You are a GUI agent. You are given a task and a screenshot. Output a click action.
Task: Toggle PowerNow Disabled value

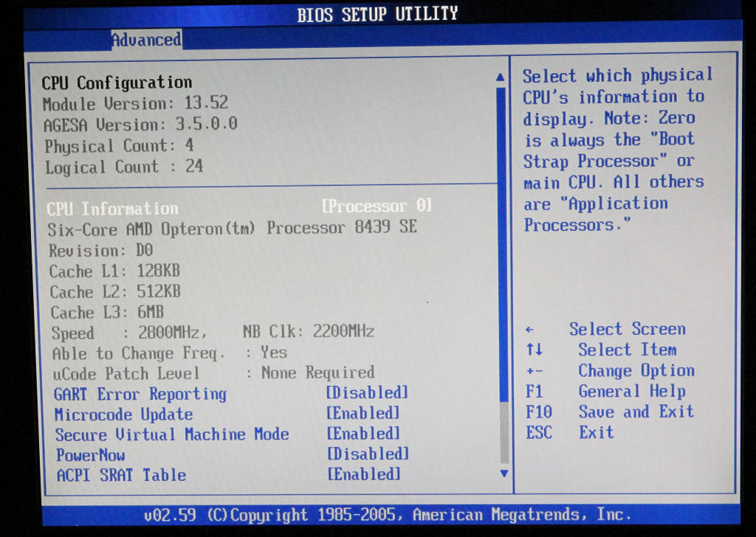368,454
